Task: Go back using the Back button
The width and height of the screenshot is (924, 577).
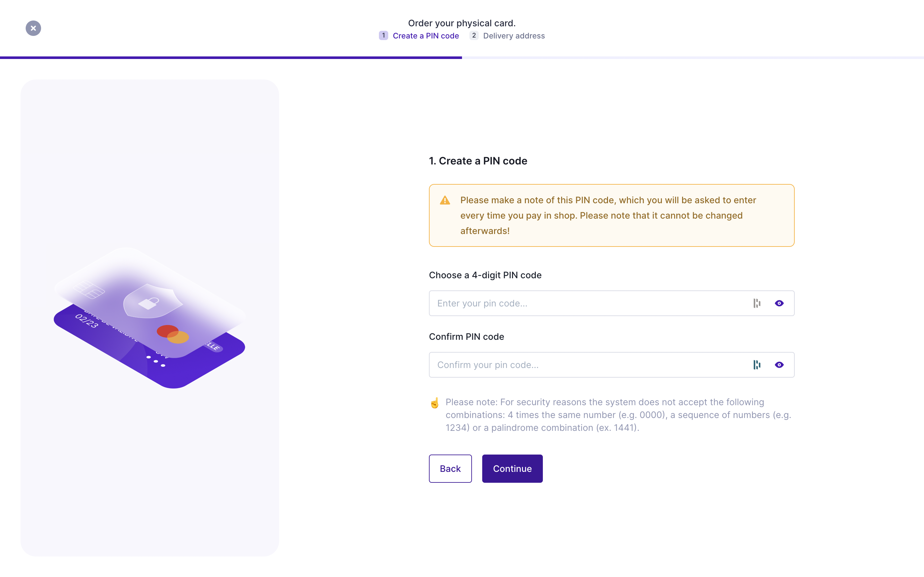Action: tap(450, 469)
